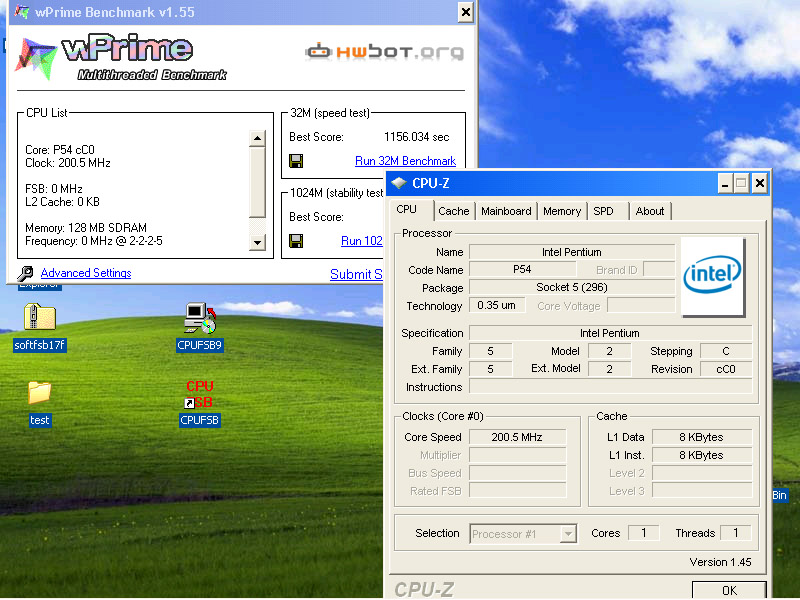Click the CPU List scroll down arrow
The width and height of the screenshot is (800, 600).
coord(257,242)
